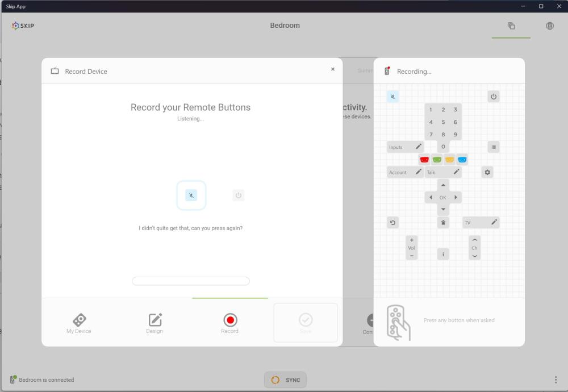Close the Record Device dialog
Screen dimensions: 568x392
(x=332, y=69)
